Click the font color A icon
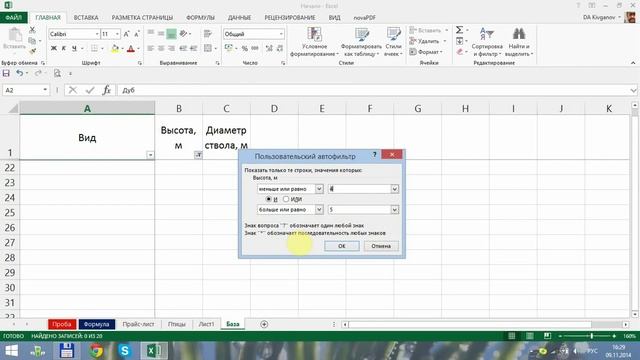Screen dimensions: 640x360 click(131, 49)
